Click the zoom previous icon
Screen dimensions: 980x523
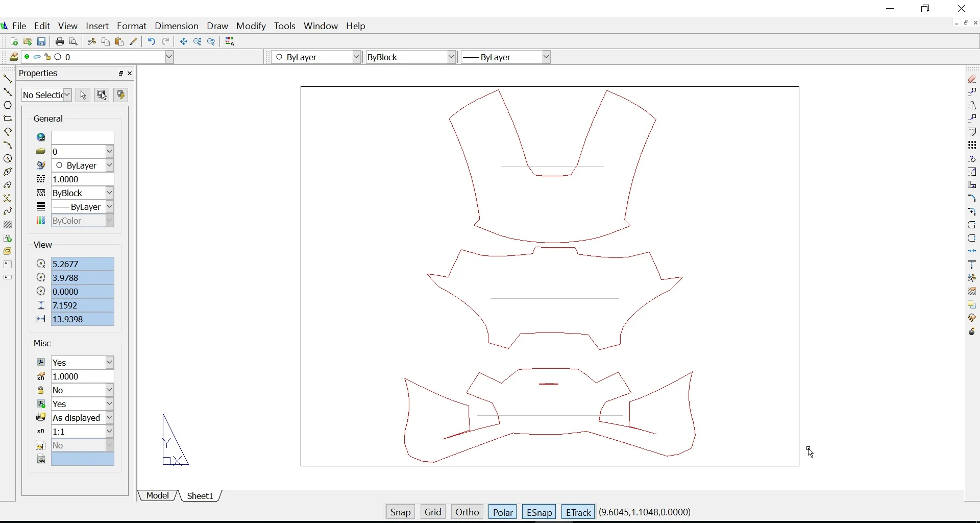pos(212,42)
